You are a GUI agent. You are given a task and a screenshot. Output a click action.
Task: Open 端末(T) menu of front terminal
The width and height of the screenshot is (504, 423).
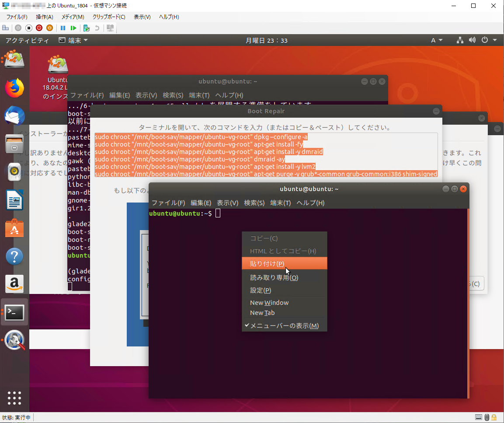point(280,203)
